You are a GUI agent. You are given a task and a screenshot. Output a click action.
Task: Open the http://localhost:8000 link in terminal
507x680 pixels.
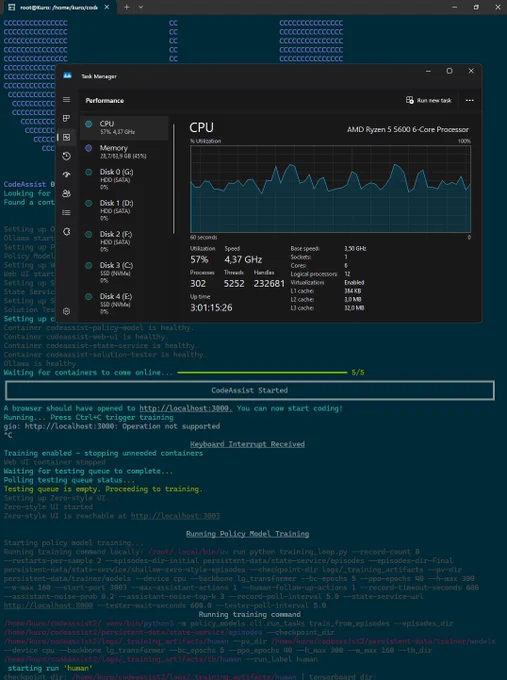click(48, 605)
